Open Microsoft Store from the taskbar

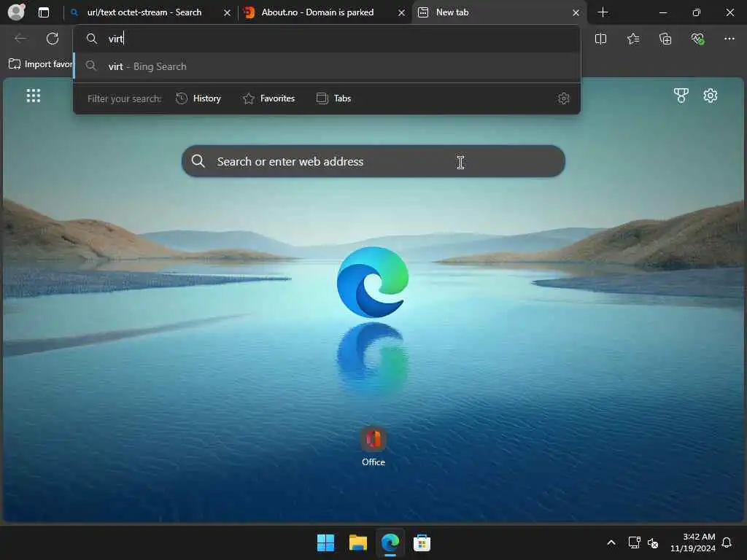pyautogui.click(x=422, y=542)
